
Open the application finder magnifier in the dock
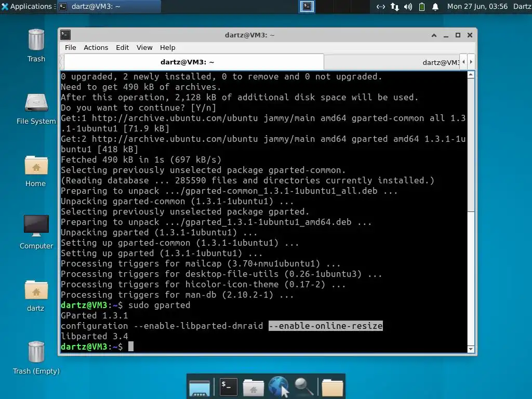pos(303,387)
